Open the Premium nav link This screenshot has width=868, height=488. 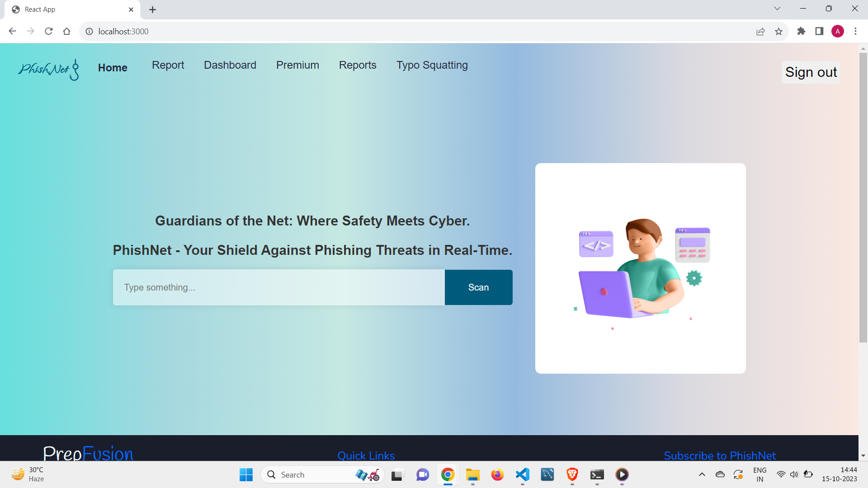(x=297, y=65)
